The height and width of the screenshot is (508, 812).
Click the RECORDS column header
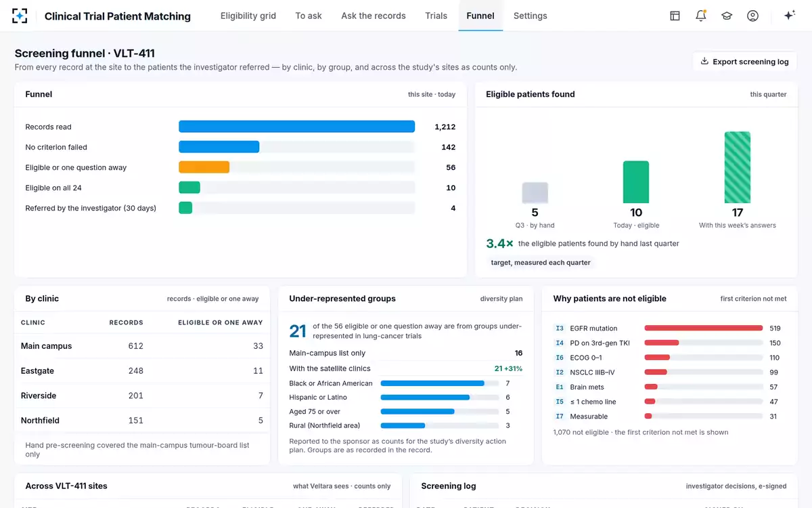pyautogui.click(x=127, y=322)
